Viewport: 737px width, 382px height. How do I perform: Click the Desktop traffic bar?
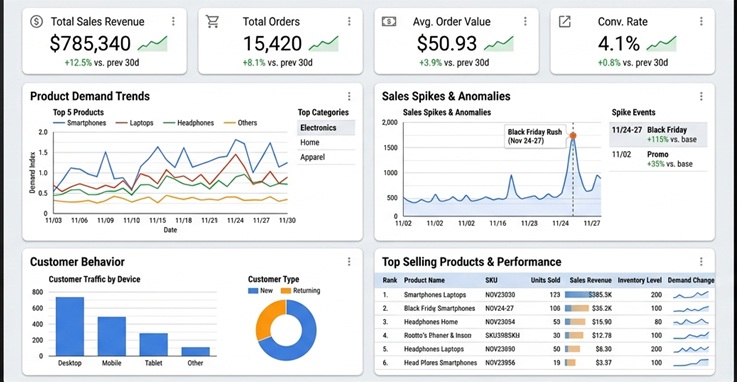pos(70,326)
